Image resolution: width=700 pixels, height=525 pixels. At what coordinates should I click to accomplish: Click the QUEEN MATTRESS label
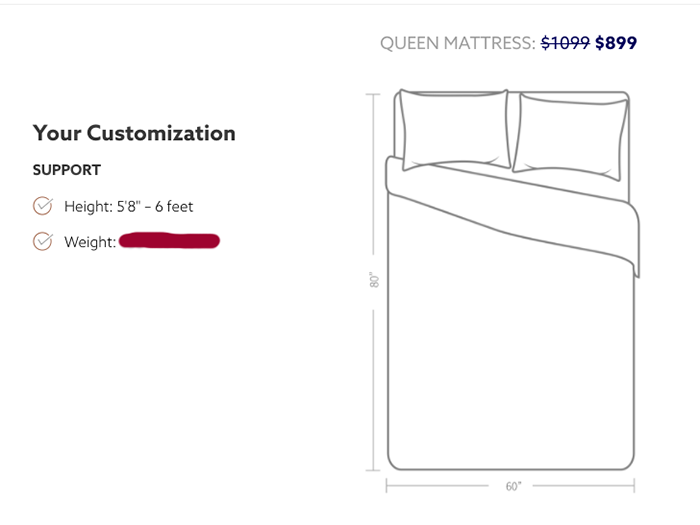pos(458,43)
